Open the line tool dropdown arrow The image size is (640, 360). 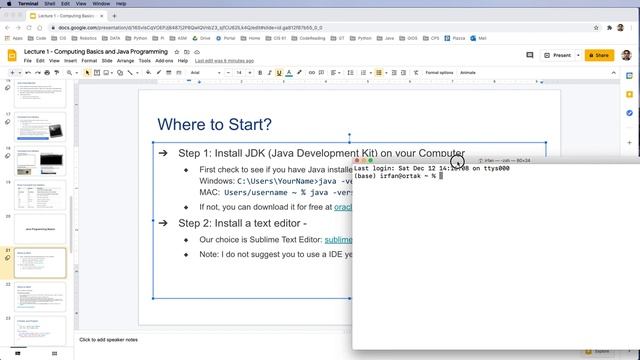pyautogui.click(x=137, y=73)
